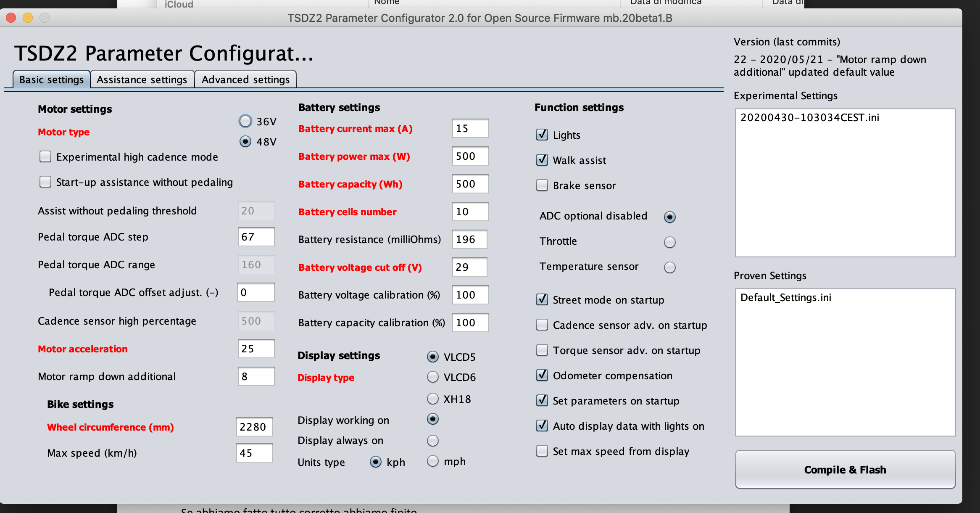Click the disabled Assist without pedaling threshold field

coord(256,211)
